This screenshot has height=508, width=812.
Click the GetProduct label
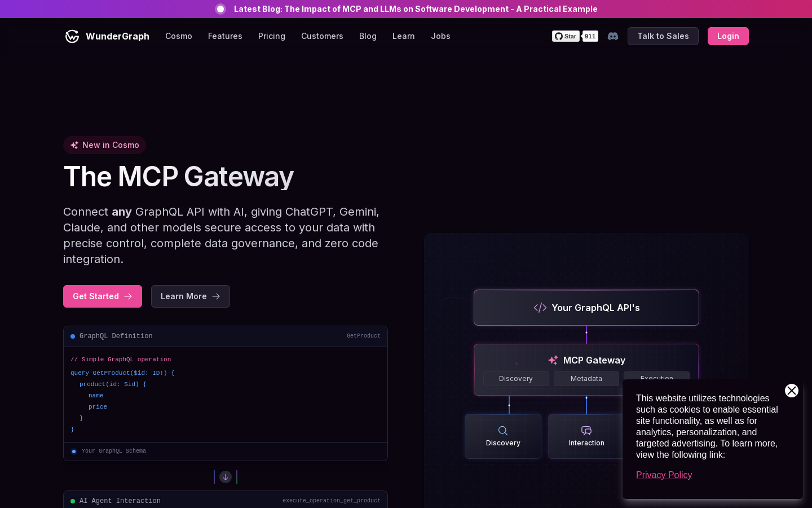coord(364,336)
